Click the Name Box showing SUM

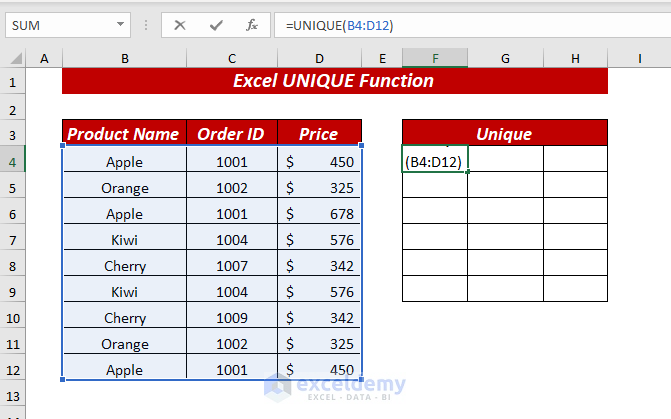tap(68, 25)
